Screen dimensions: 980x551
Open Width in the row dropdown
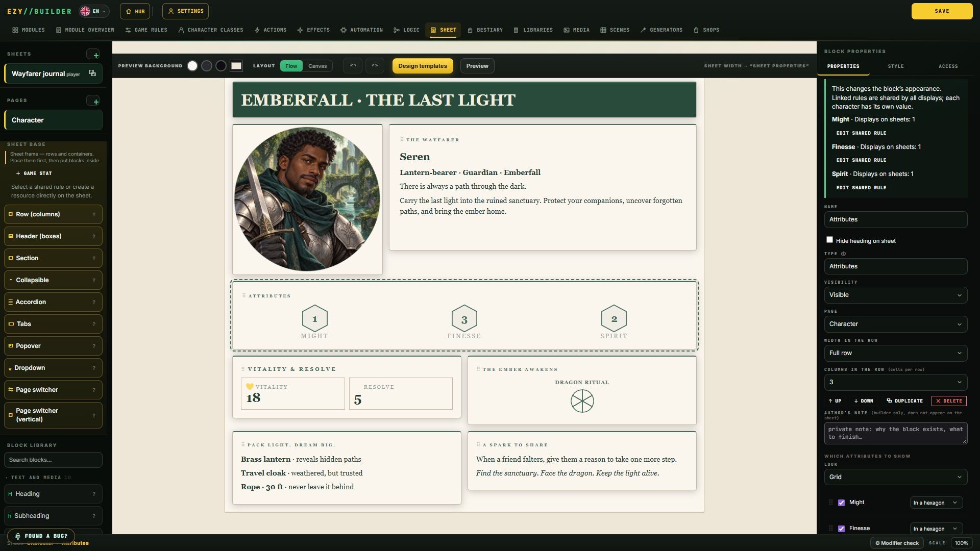pos(895,354)
